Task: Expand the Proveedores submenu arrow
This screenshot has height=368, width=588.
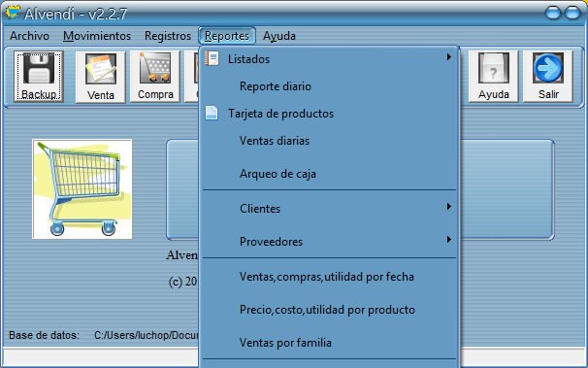Action: pos(448,239)
